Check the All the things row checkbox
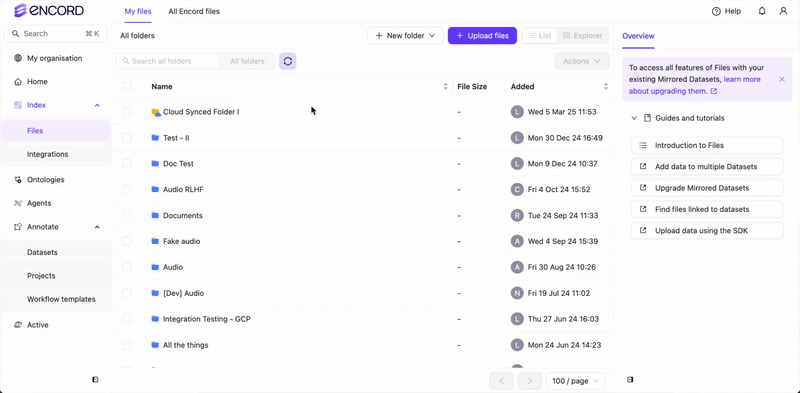 (x=127, y=345)
